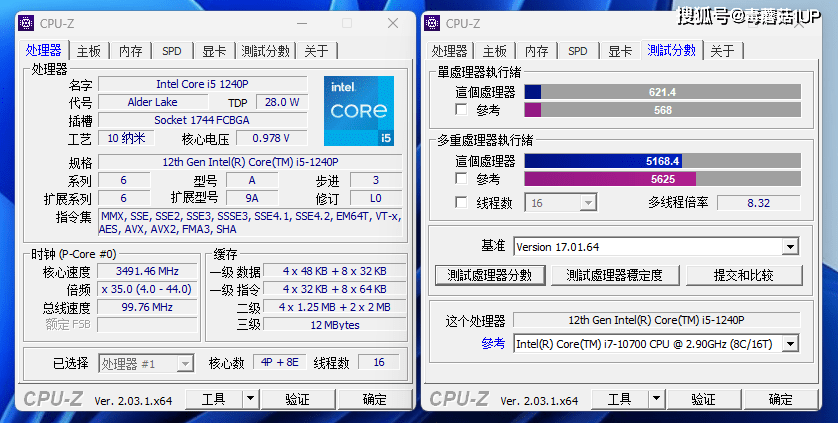Click the Intel Core i5 logo badge

point(359,111)
